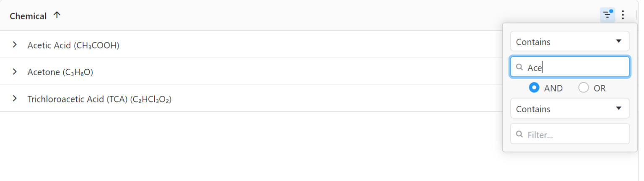Click the empty second Filter input
Screen dimensions: 644x181
coord(577,134)
